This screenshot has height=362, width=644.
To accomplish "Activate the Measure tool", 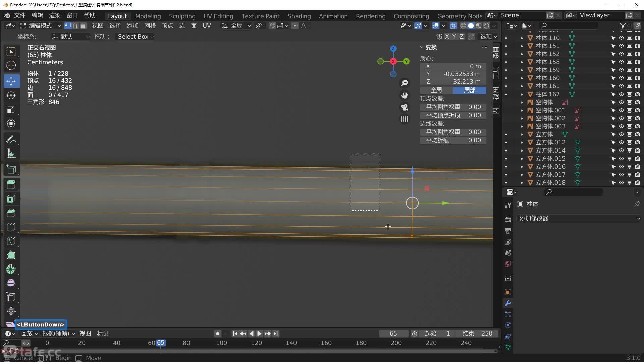I will point(11,154).
